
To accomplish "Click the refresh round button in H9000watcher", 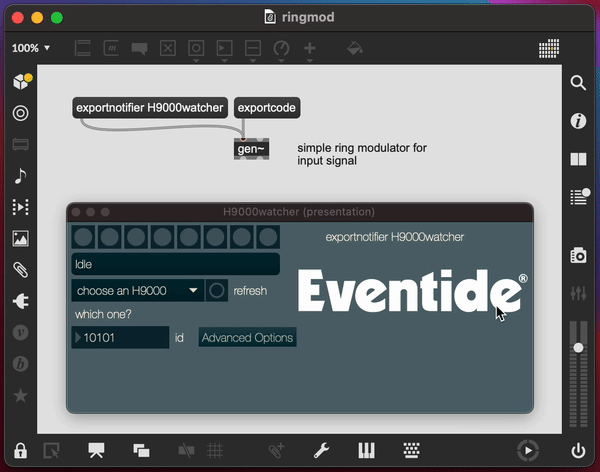I will click(x=217, y=291).
